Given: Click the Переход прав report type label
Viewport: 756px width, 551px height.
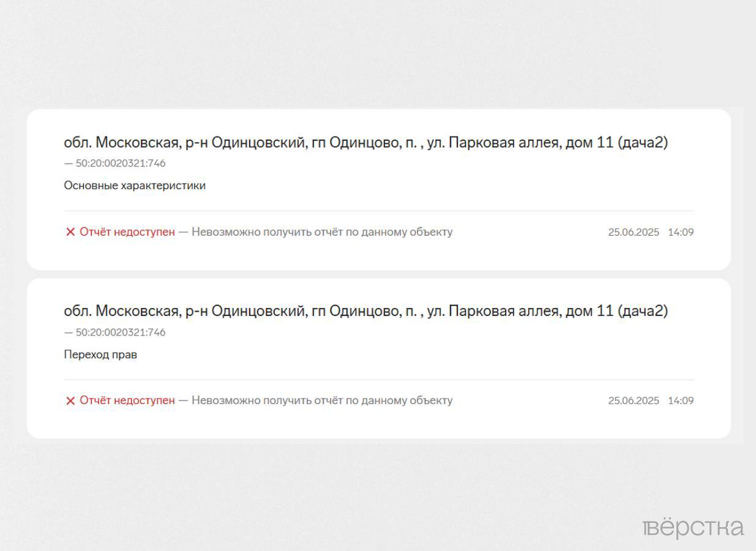Looking at the screenshot, I should 100,354.
